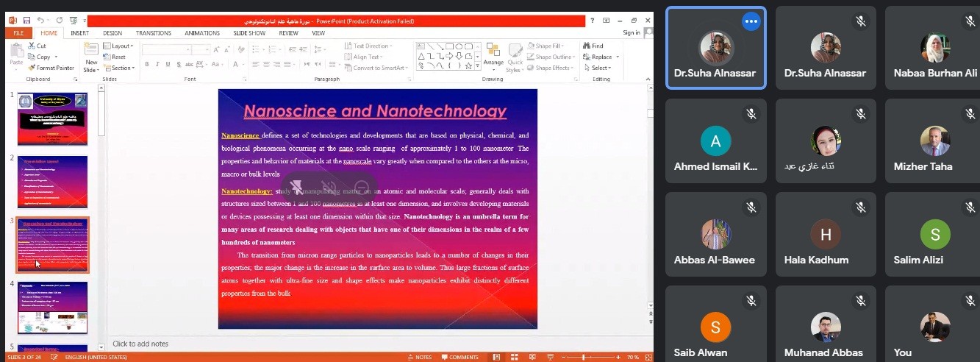Open the Select dropdown in the Editing group
Screen dimensions: 980x362
[x=598, y=68]
